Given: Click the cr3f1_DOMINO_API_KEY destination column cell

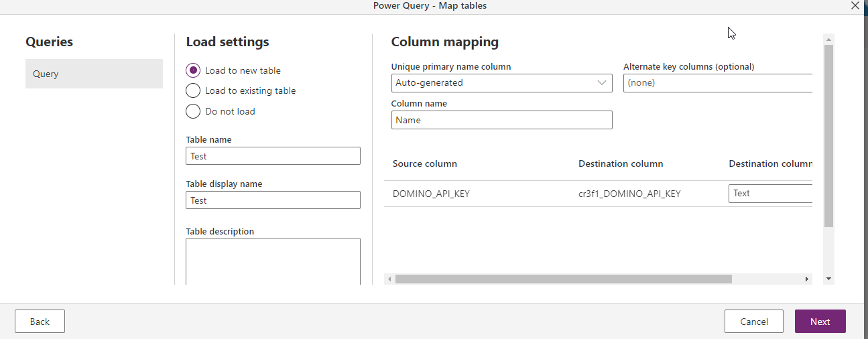Looking at the screenshot, I should pos(629,194).
